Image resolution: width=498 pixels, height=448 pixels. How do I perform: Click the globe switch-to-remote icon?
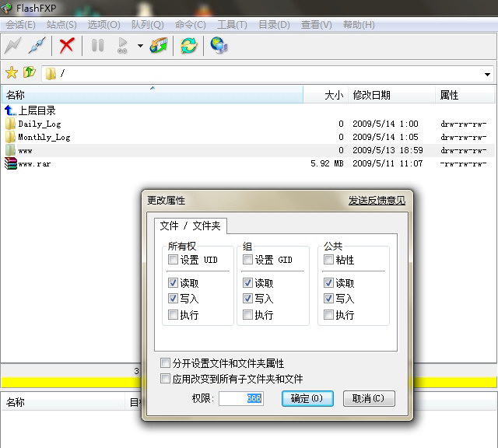tap(219, 45)
